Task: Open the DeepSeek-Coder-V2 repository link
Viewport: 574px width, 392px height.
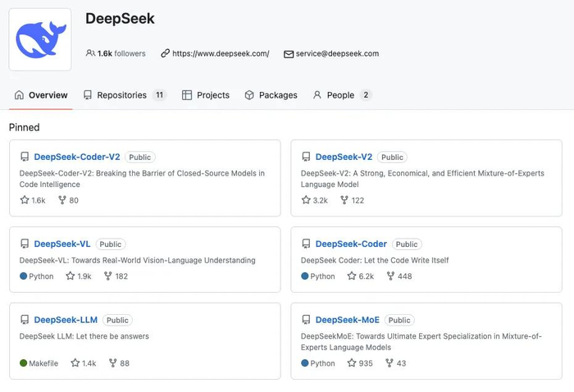Action: pos(77,157)
